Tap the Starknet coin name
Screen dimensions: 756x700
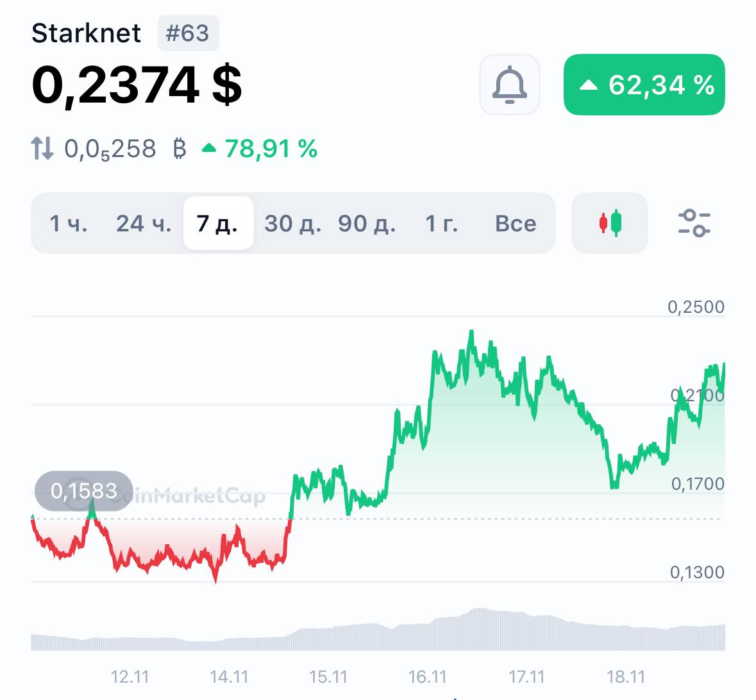point(86,33)
